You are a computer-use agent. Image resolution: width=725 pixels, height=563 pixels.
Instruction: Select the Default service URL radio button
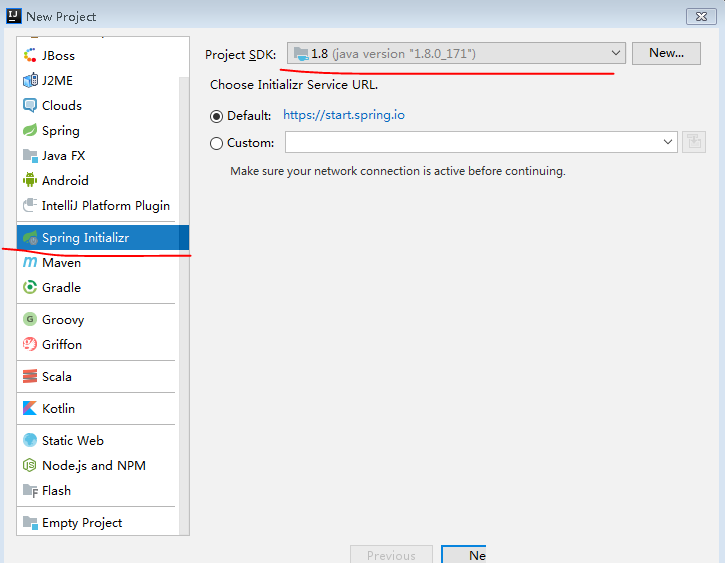click(x=217, y=116)
